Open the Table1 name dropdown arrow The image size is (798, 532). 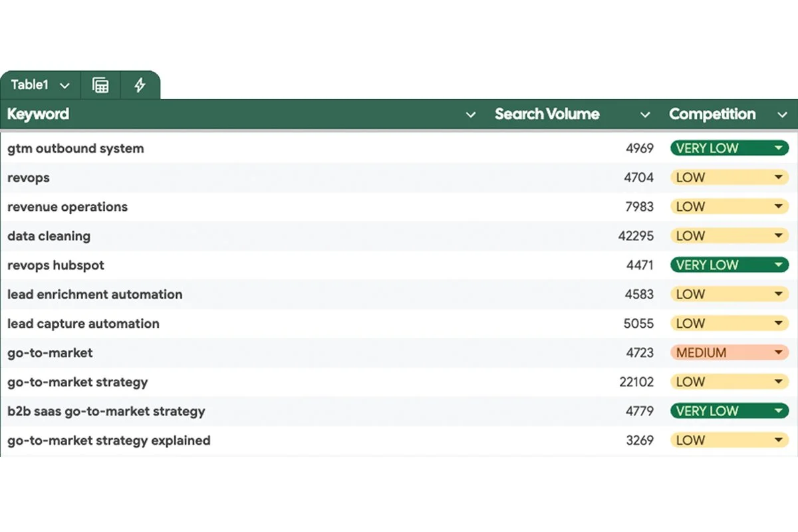click(x=64, y=85)
